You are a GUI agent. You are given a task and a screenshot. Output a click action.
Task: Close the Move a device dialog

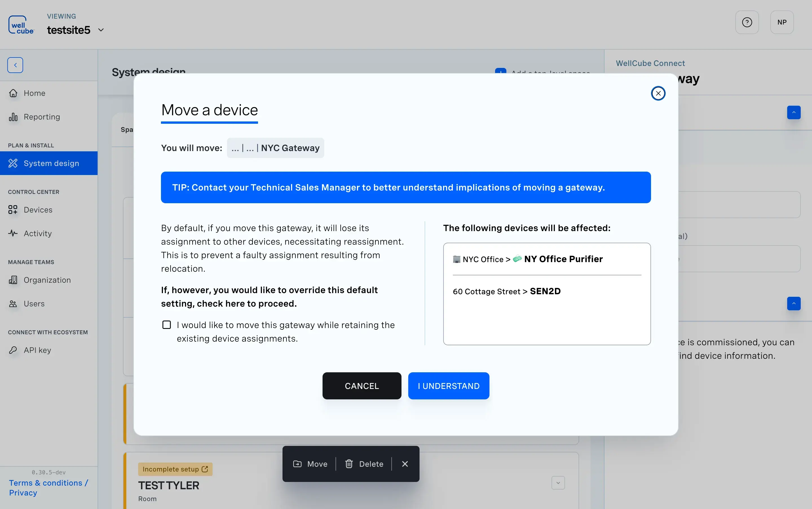[658, 93]
